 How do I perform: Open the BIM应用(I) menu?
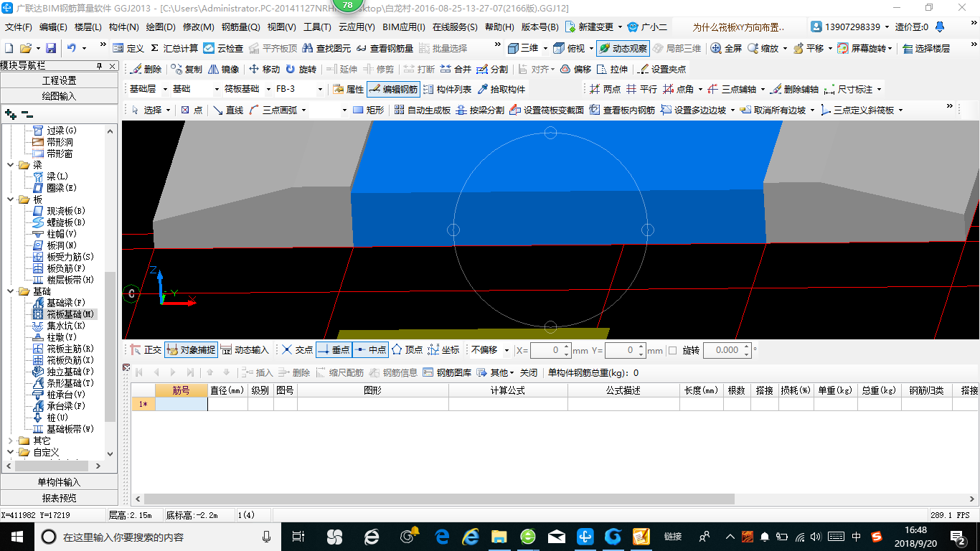coord(404,27)
